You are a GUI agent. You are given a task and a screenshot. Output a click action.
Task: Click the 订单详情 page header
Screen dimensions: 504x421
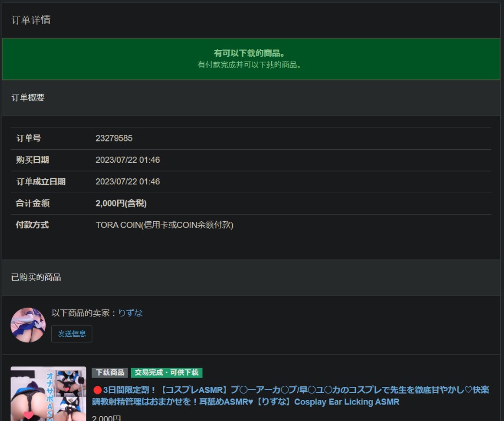pos(31,20)
